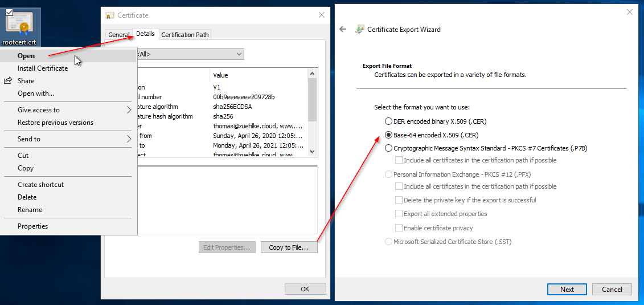This screenshot has height=305, width=644.
Task: Switch to General tab in Certificate dialog
Action: 118,35
